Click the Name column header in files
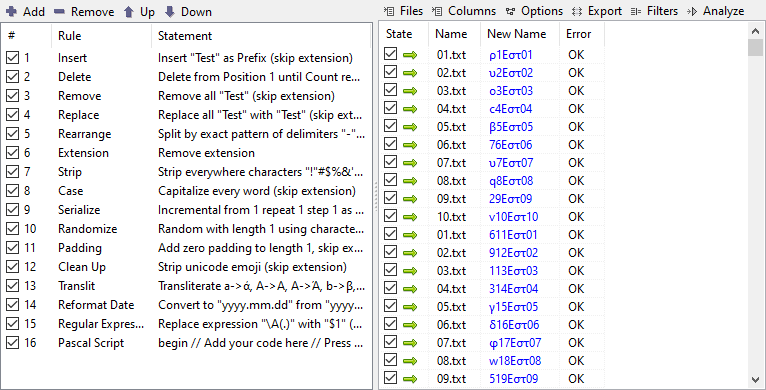 click(454, 34)
